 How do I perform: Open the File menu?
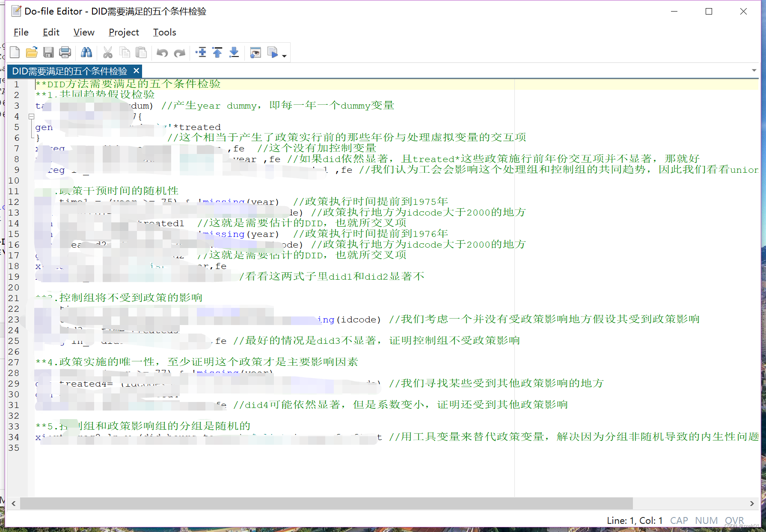coord(21,33)
